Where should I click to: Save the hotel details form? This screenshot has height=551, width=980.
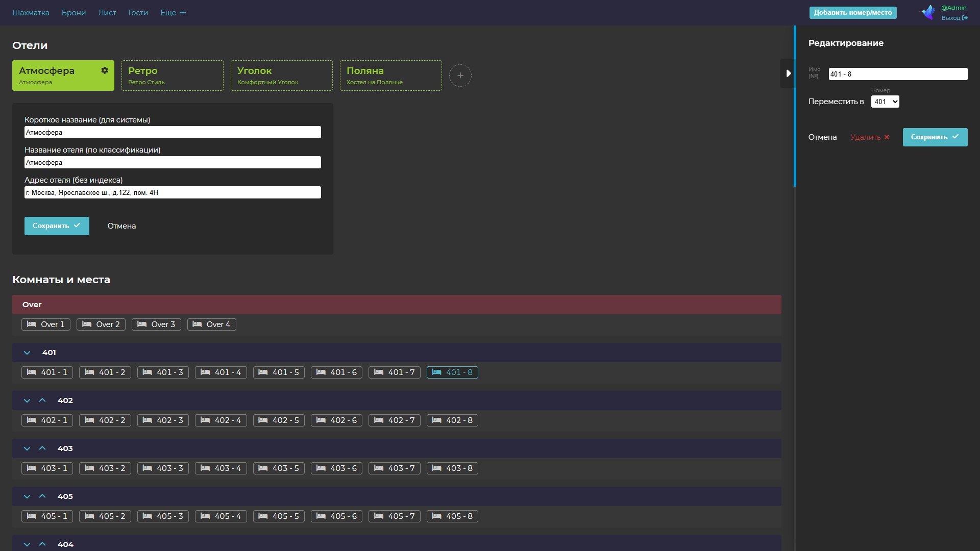(x=57, y=226)
